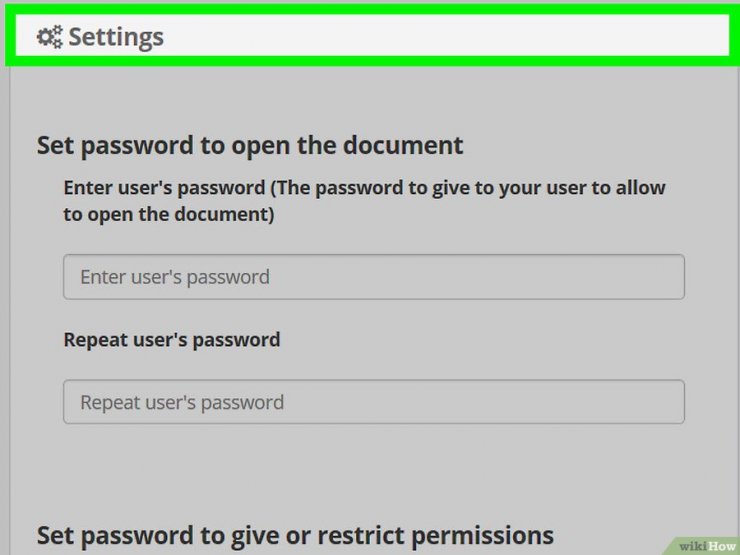740x555 pixels.
Task: Open the Settings header title
Action: 116,37
